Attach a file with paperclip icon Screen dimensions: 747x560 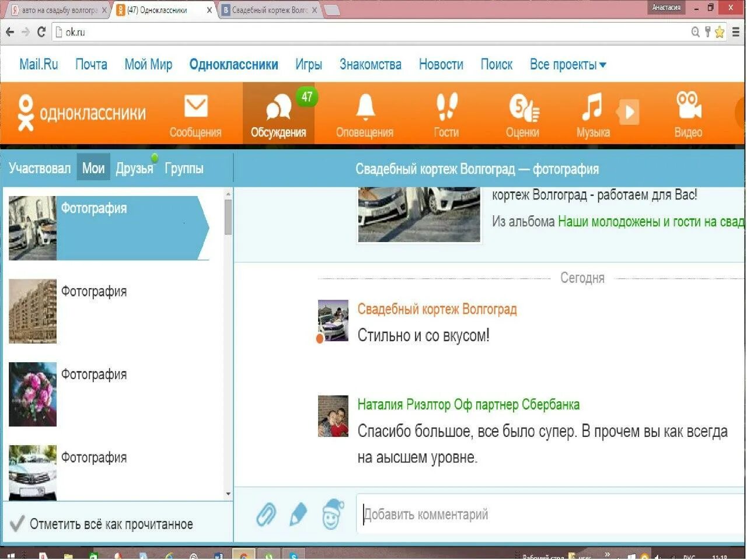(266, 514)
